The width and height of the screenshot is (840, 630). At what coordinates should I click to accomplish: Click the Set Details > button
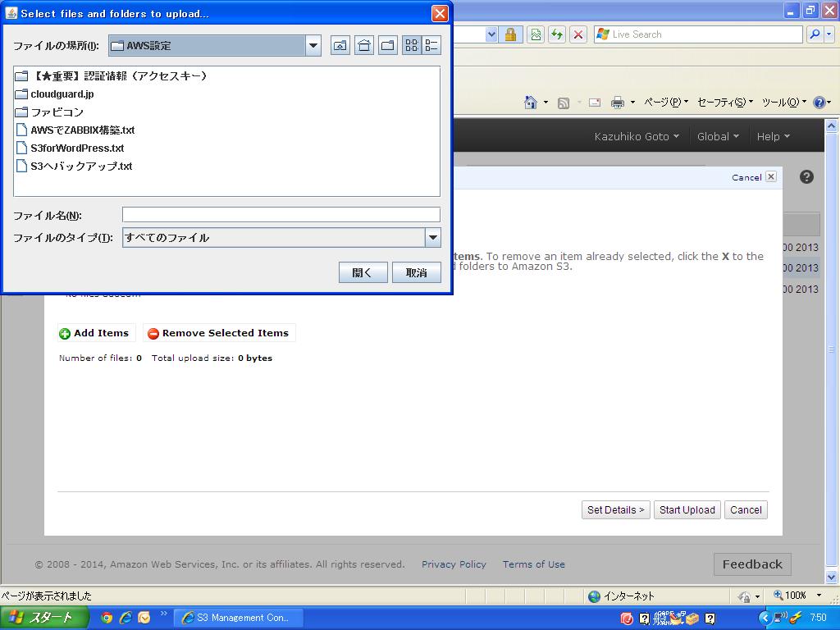coord(615,510)
